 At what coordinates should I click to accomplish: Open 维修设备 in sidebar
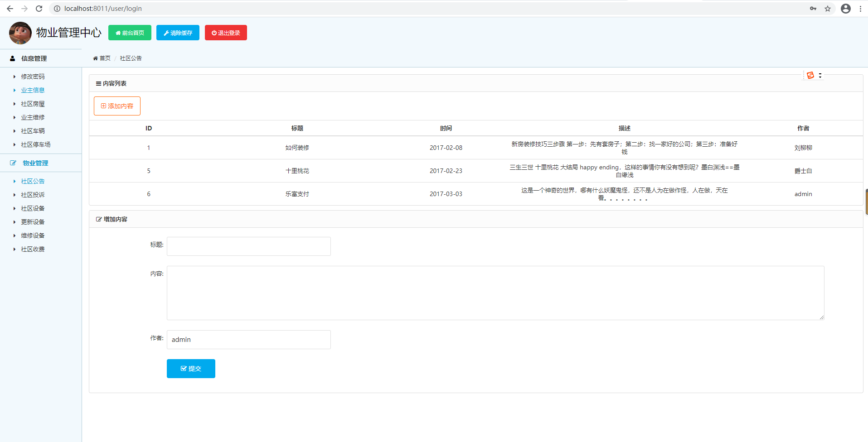33,235
